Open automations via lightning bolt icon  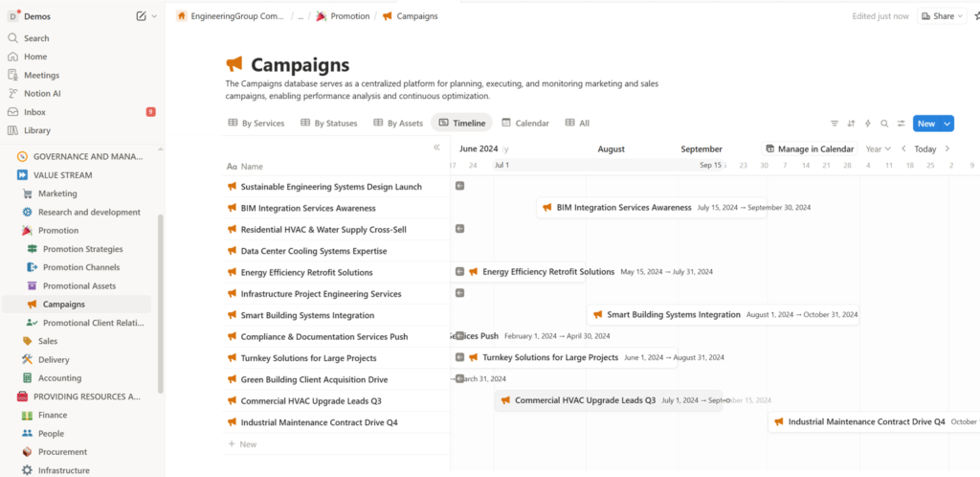click(x=868, y=124)
